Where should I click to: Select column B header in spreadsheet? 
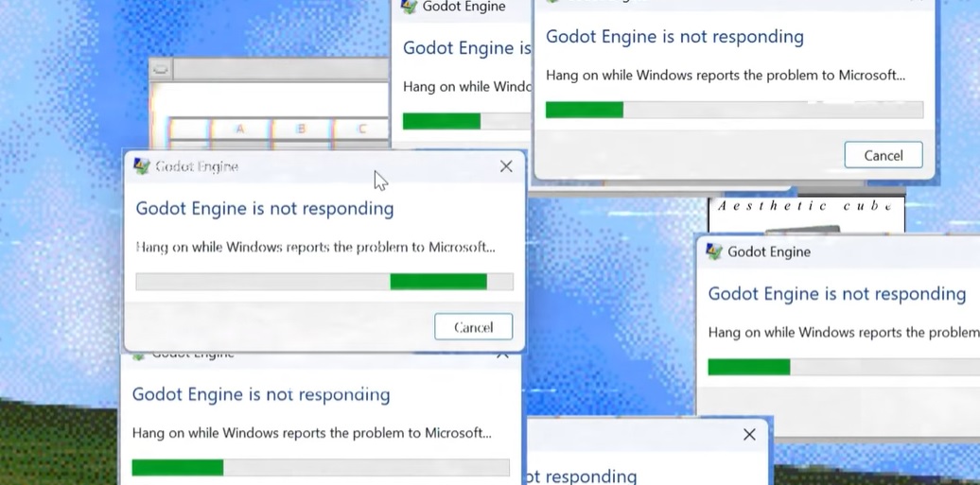point(301,129)
